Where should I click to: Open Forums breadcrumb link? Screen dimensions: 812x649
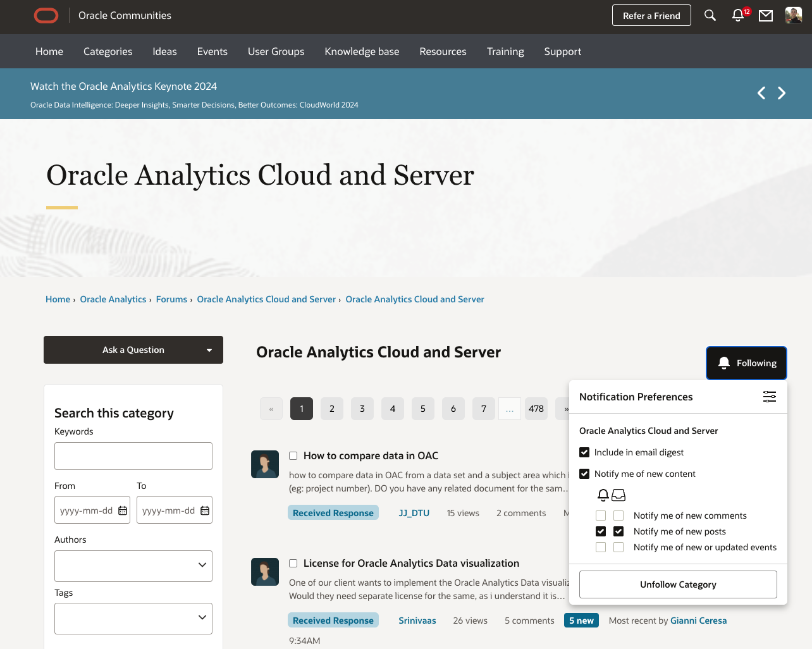(171, 299)
